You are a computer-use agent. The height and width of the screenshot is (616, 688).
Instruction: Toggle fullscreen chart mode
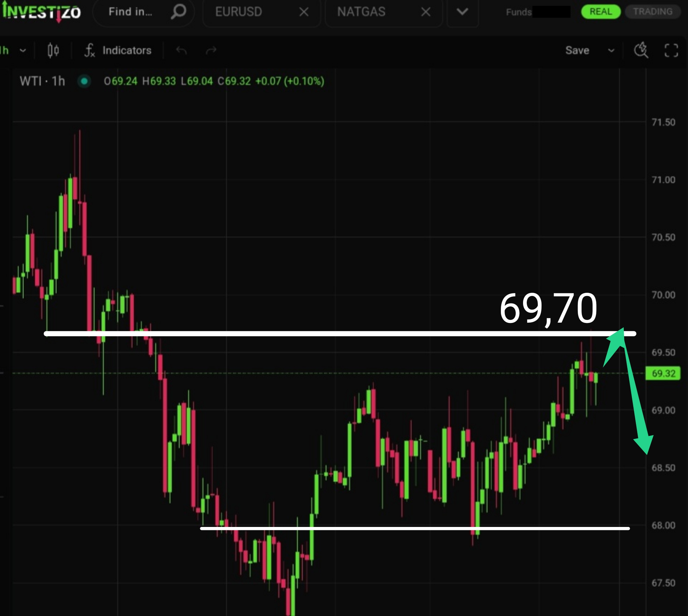(x=671, y=50)
